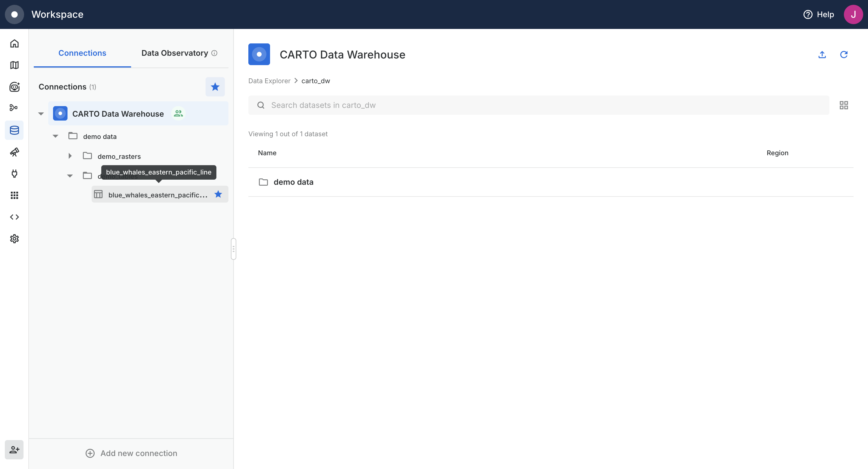Viewport: 868px width, 469px height.
Task: Refresh the CARTO Data Warehouse contents
Action: click(x=843, y=55)
